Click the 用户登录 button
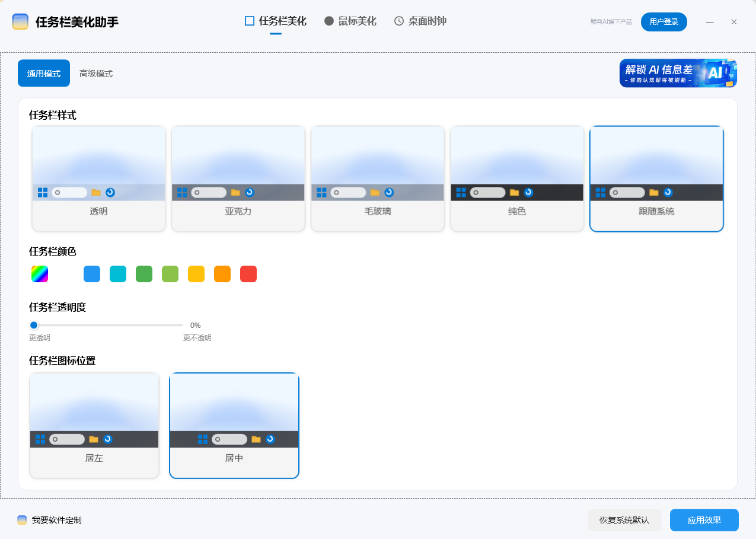Viewport: 756px width, 539px height. [664, 21]
